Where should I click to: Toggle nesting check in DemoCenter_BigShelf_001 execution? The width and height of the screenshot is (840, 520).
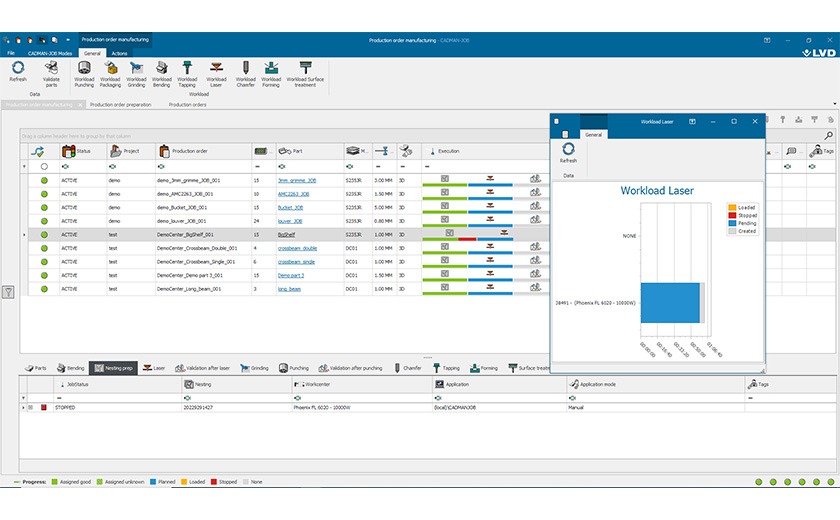click(x=449, y=233)
